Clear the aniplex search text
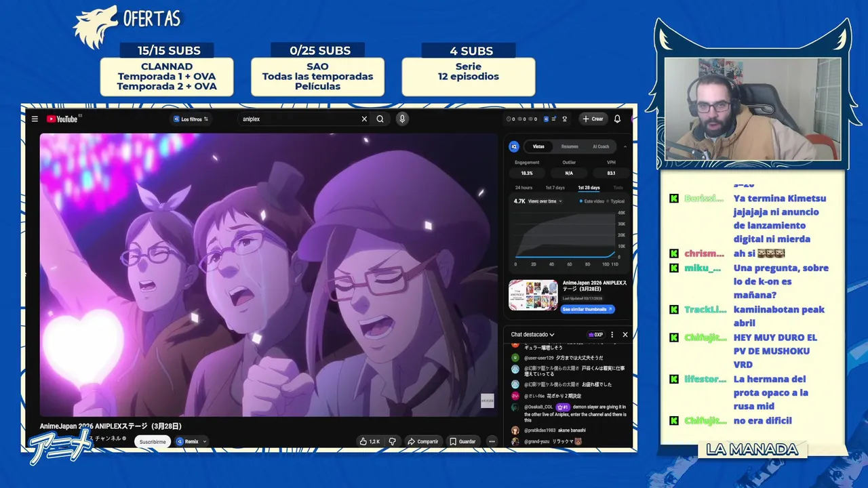 364,119
